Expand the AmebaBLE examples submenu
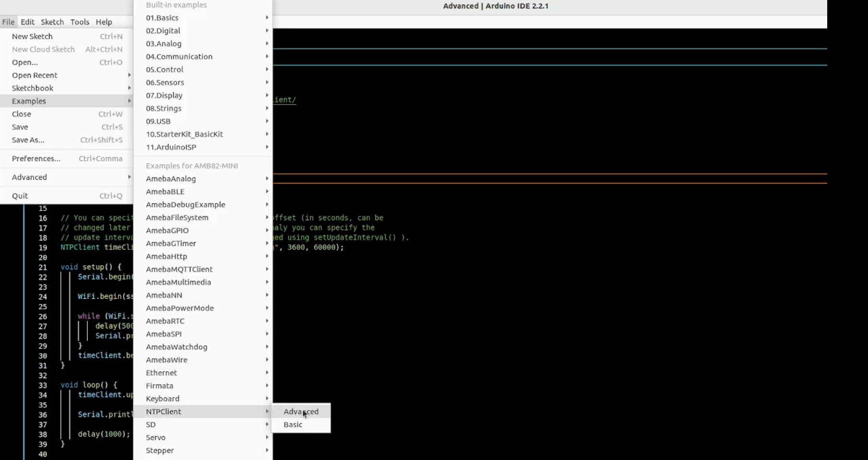The width and height of the screenshot is (868, 460). click(x=165, y=191)
